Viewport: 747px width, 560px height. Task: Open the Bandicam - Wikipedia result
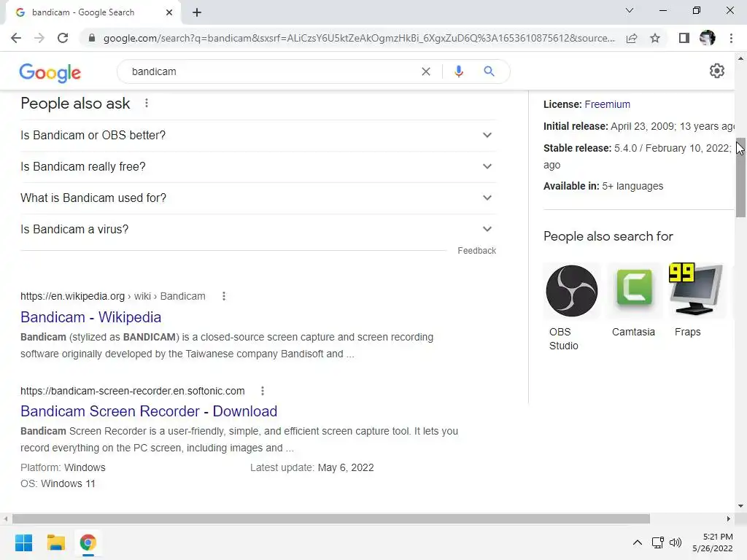click(x=91, y=317)
